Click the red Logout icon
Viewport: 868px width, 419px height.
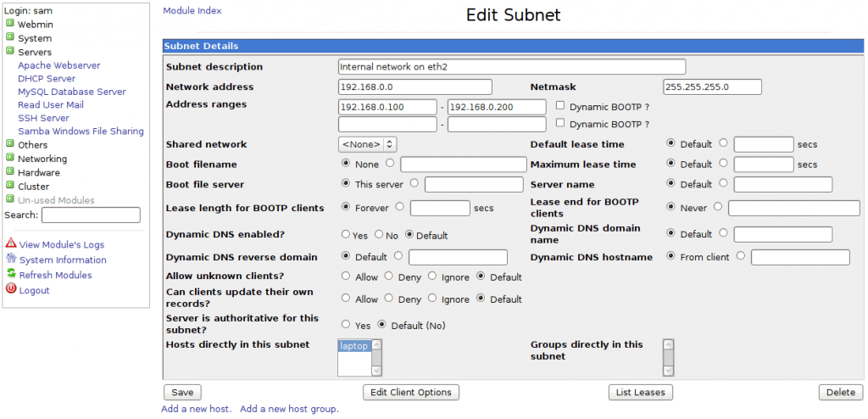11,290
